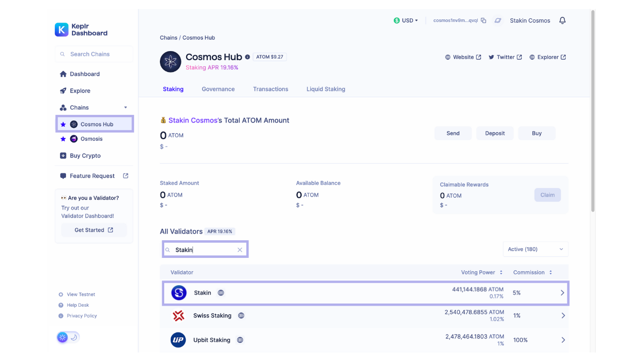
Task: Switch to the Liquid Staking tab
Action: pyautogui.click(x=326, y=89)
